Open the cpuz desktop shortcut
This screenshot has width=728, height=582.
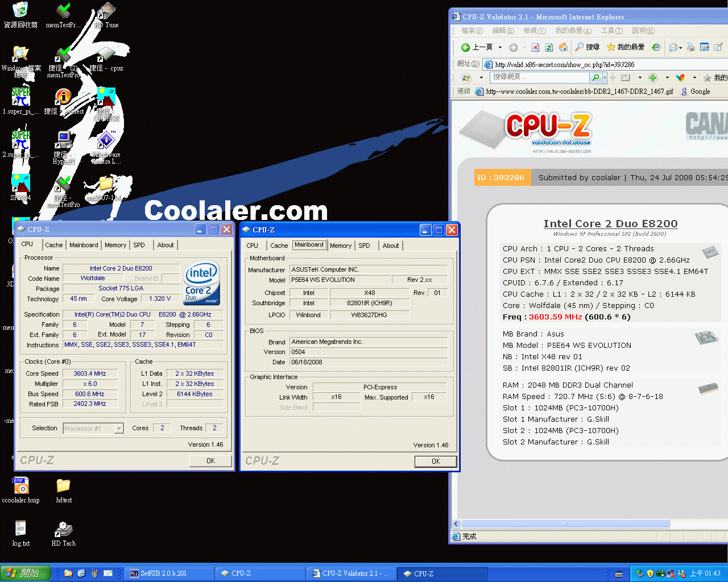[x=106, y=55]
